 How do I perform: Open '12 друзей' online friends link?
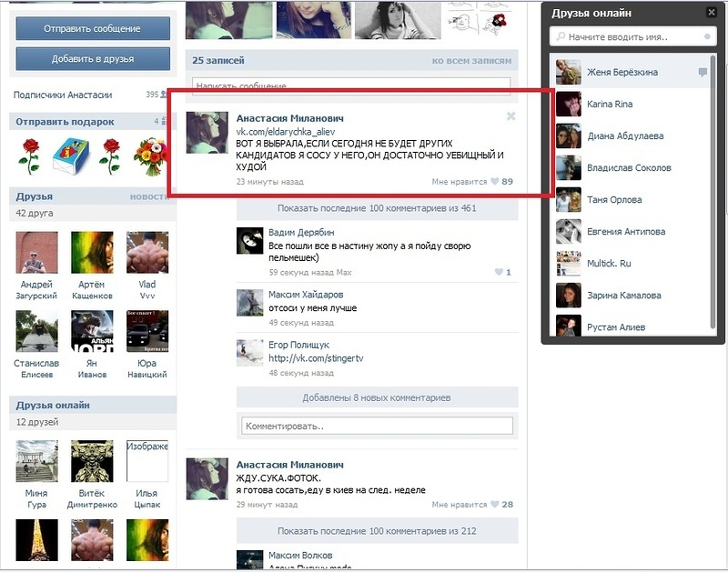(37, 422)
